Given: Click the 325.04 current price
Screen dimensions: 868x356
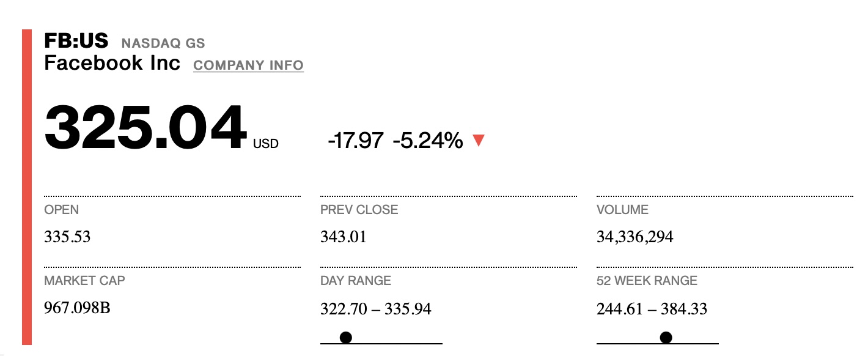Looking at the screenshot, I should click(x=145, y=128).
